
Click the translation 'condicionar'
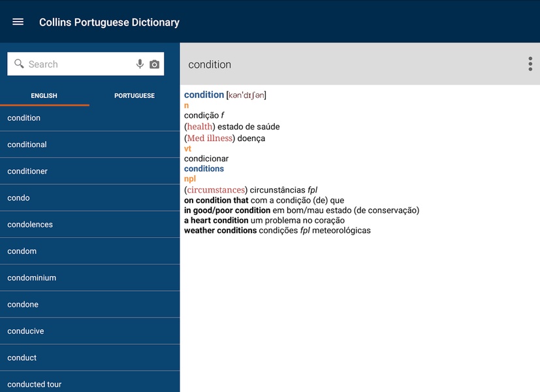206,159
